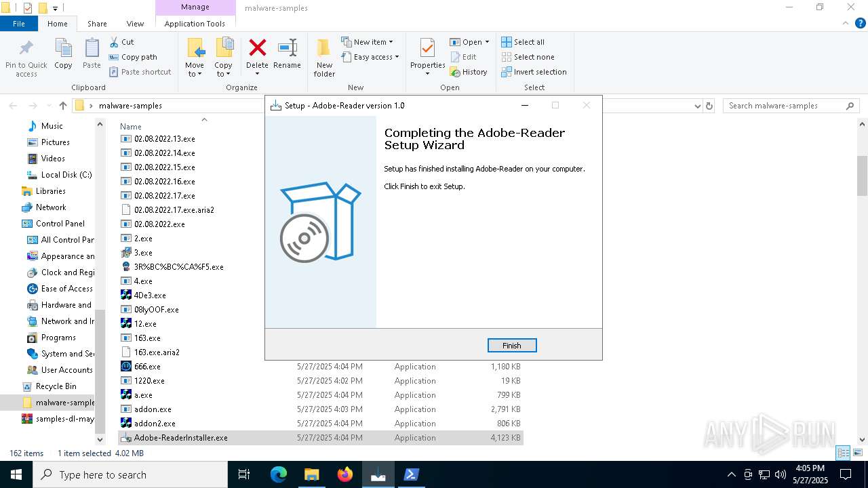Switch to Details view icon in status bar
This screenshot has height=488, width=868.
click(x=843, y=453)
